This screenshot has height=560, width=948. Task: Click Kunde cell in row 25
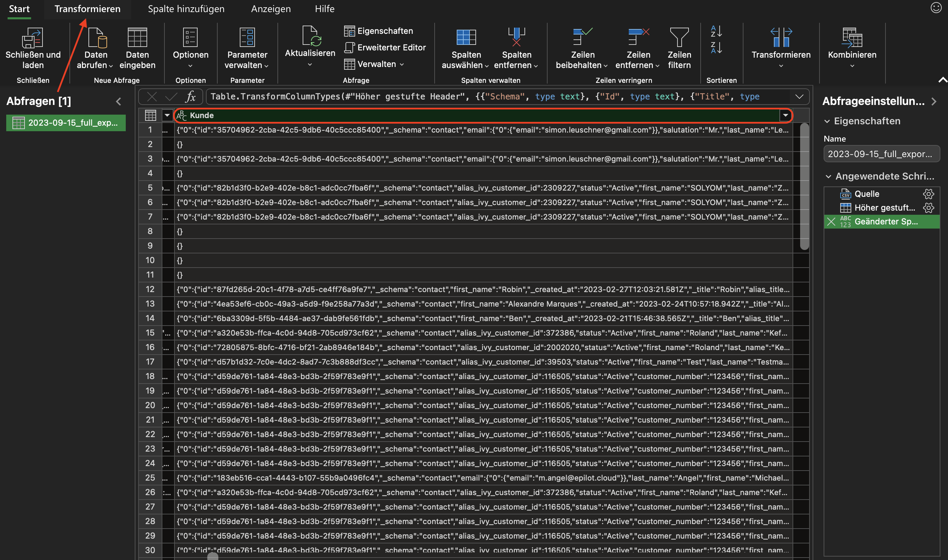[483, 478]
